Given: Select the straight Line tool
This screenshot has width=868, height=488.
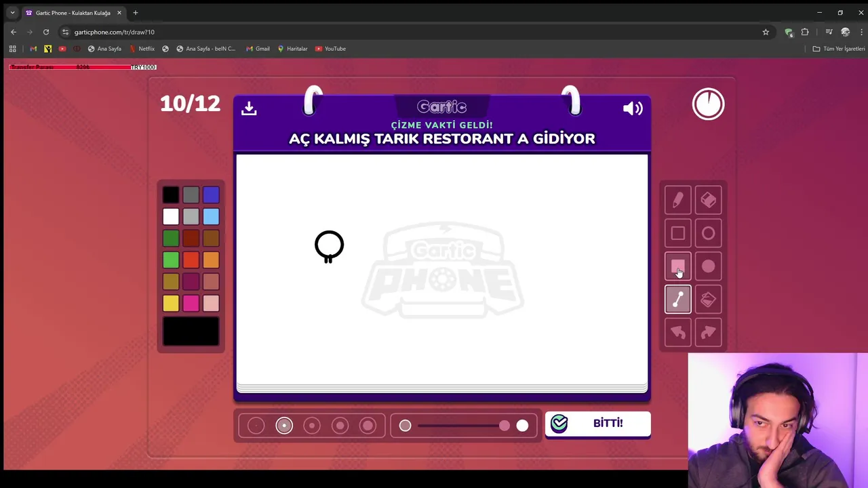Looking at the screenshot, I should [677, 300].
